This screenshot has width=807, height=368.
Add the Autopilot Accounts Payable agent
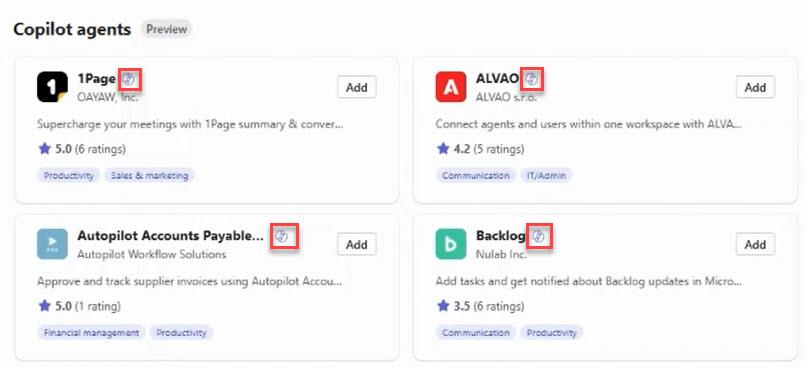[357, 244]
